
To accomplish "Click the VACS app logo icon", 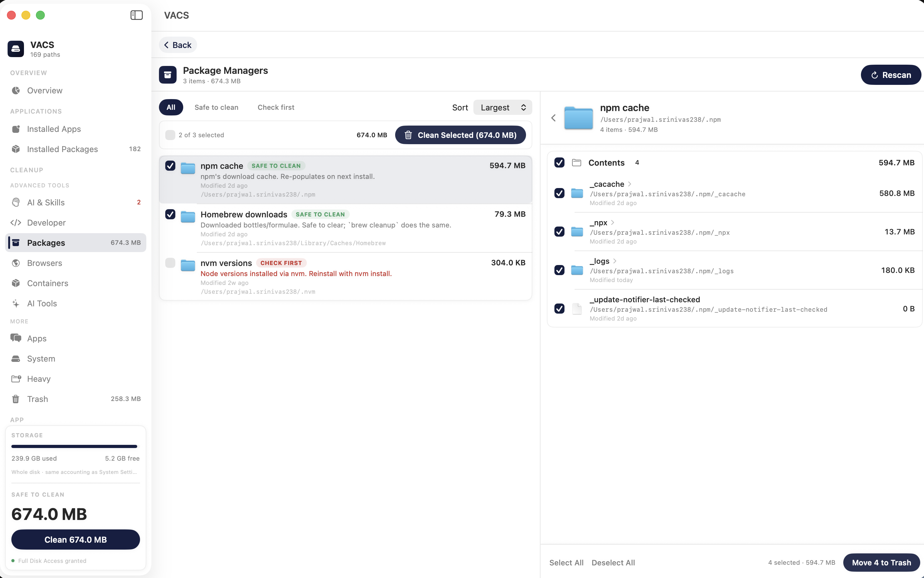I will pos(16,49).
